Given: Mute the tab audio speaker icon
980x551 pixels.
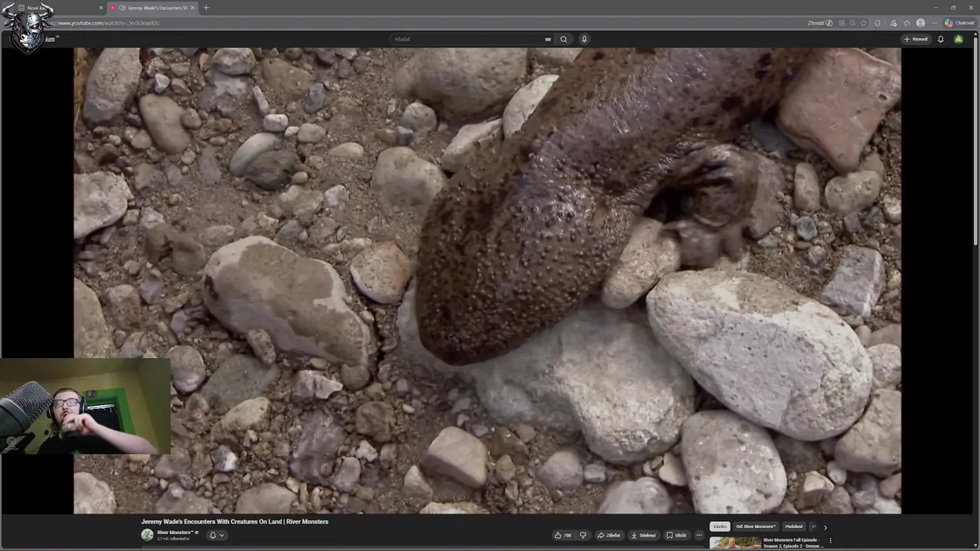Looking at the screenshot, I should coord(122,8).
